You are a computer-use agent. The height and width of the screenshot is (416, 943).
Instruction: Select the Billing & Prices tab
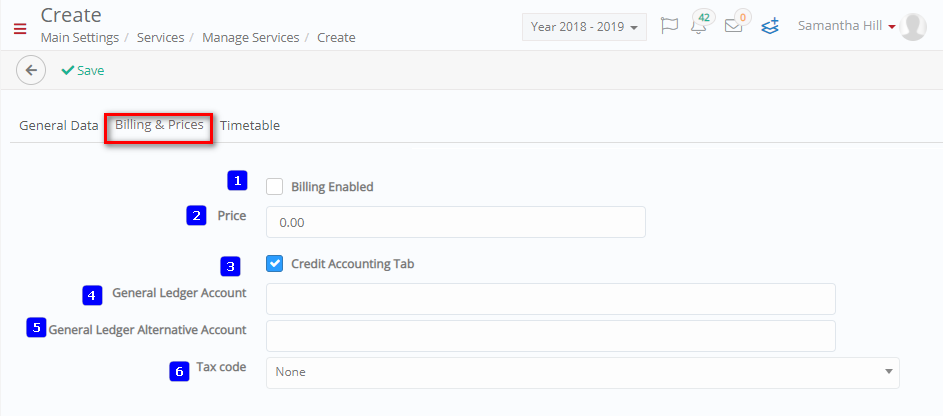pyautogui.click(x=159, y=126)
